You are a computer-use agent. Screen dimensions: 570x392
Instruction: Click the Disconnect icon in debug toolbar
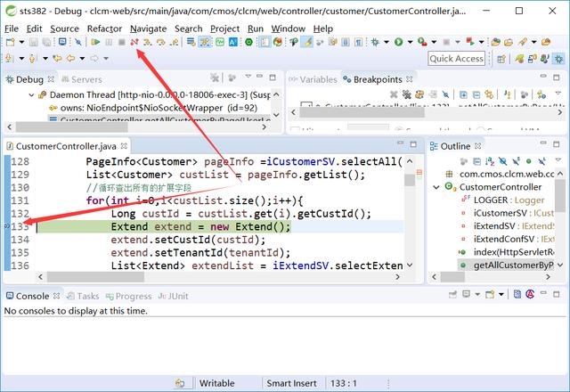tap(134, 42)
